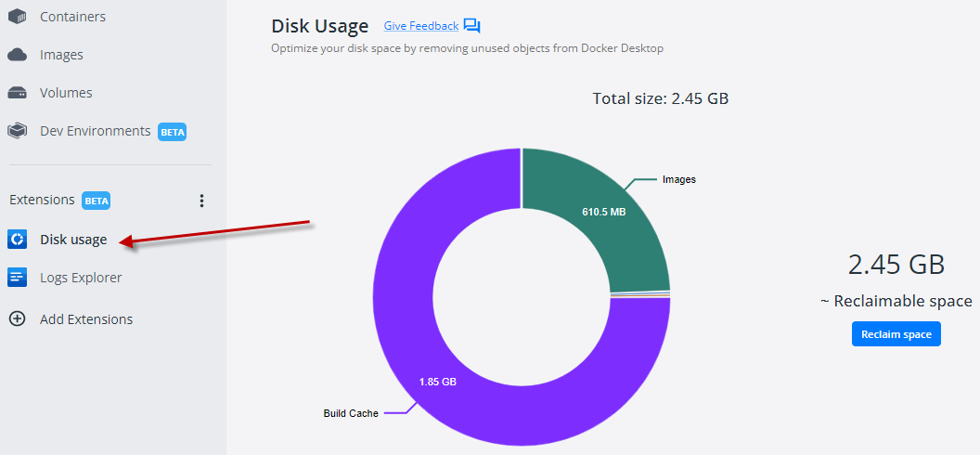Click the Build Cache chart label
Screen dimensions: 980x455
tap(351, 413)
